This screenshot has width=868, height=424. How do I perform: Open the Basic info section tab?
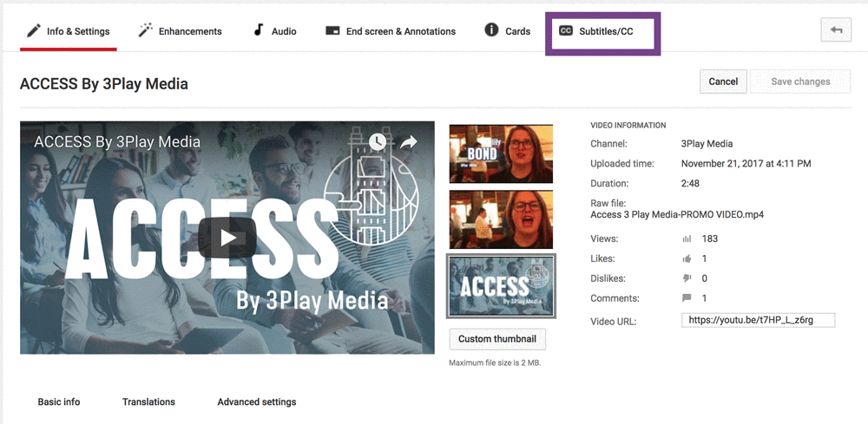coord(59,402)
